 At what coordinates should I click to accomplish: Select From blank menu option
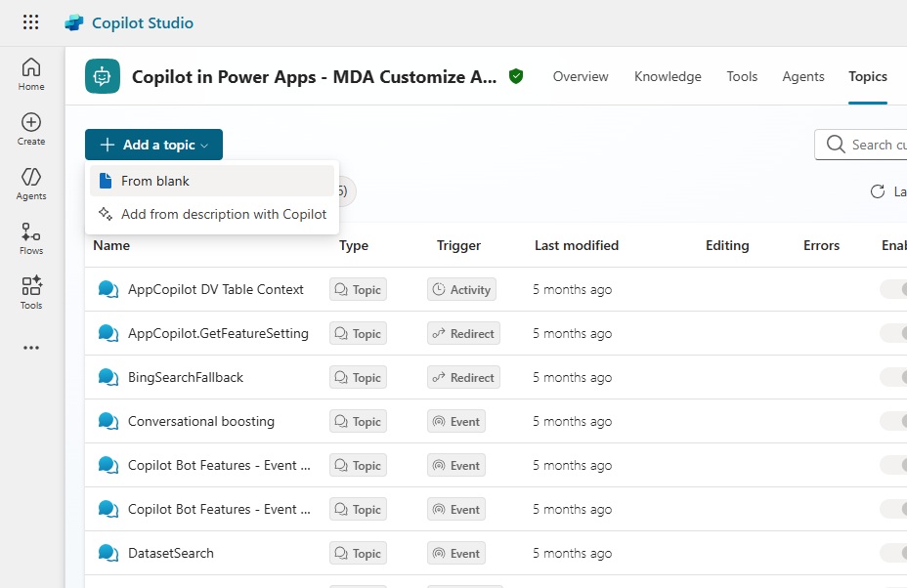click(155, 181)
